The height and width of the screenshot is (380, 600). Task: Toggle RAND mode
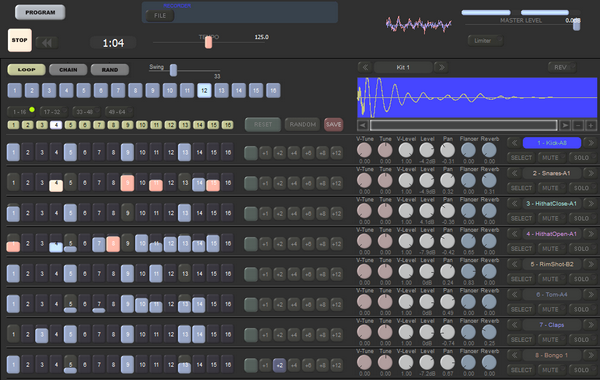coord(110,70)
